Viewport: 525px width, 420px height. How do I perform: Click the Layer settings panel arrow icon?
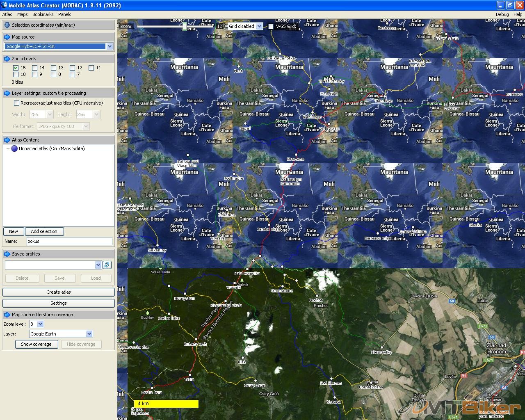[7, 93]
